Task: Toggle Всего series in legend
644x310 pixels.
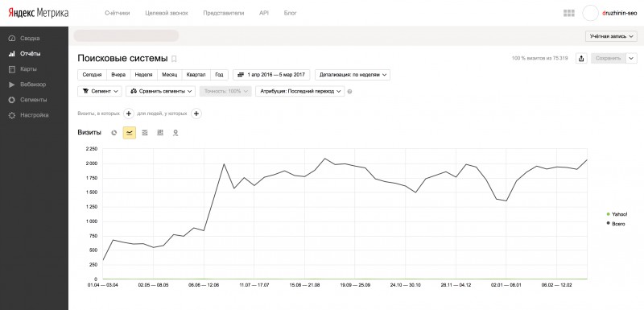Action: point(615,223)
